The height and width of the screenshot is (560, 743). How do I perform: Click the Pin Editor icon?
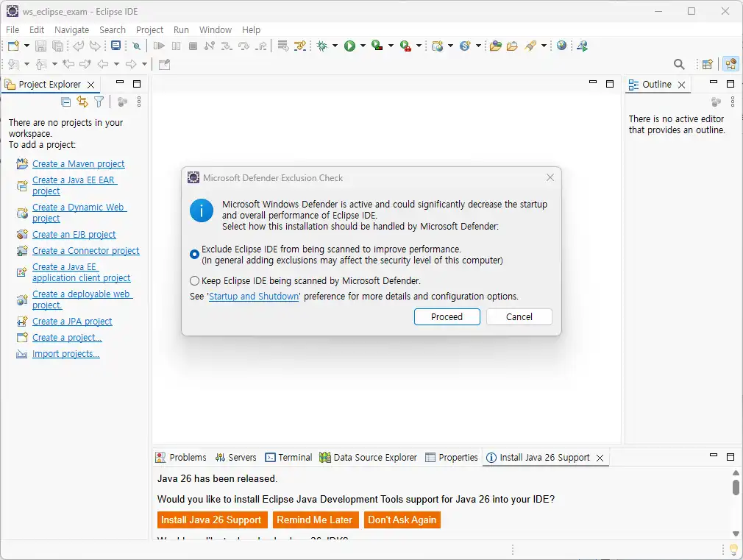click(165, 64)
